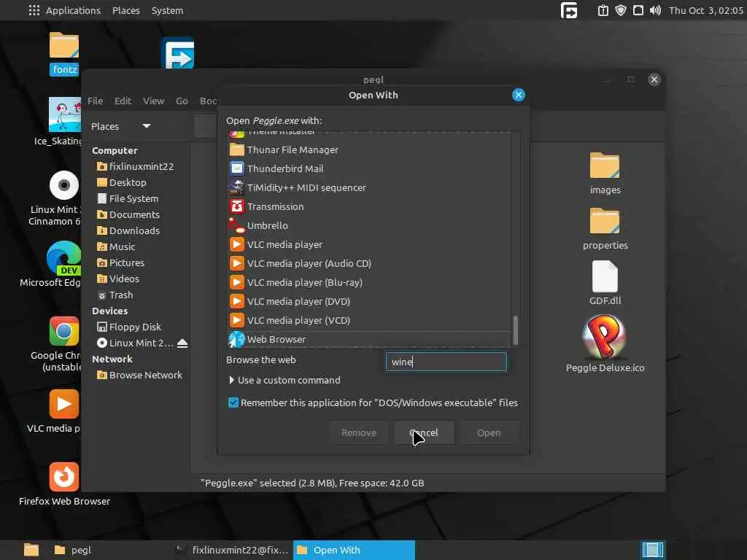The image size is (747, 560).
Task: Open Trash in sidebar
Action: click(115, 295)
